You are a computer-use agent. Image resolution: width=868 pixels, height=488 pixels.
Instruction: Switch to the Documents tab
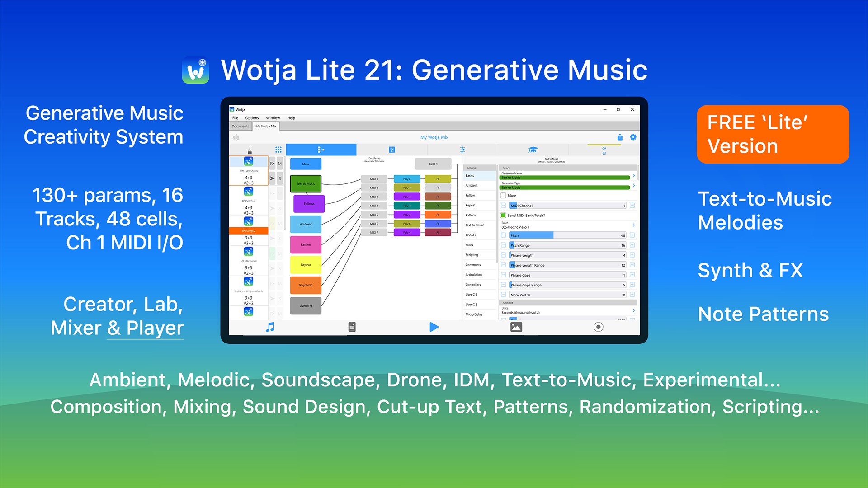pos(241,127)
